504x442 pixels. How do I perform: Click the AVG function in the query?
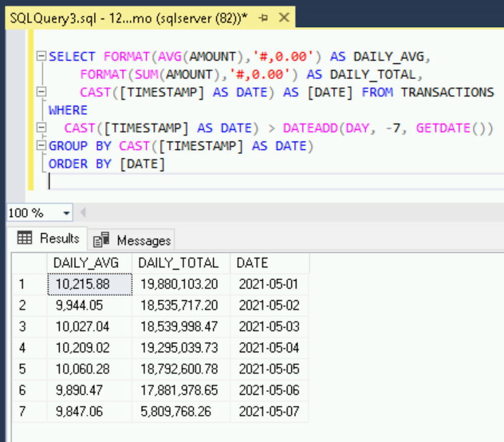click(170, 56)
